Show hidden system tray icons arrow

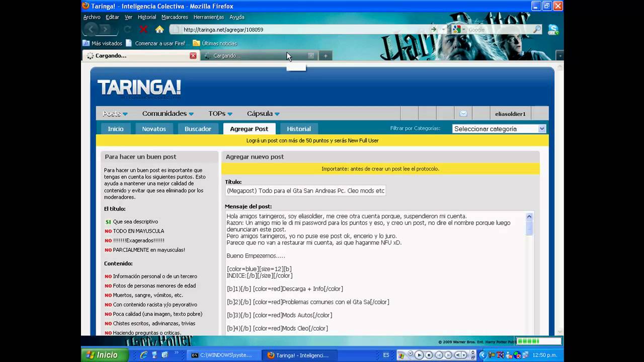point(482,355)
